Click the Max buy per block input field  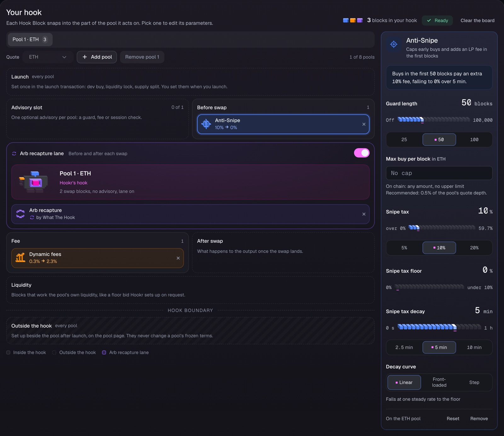pyautogui.click(x=439, y=173)
